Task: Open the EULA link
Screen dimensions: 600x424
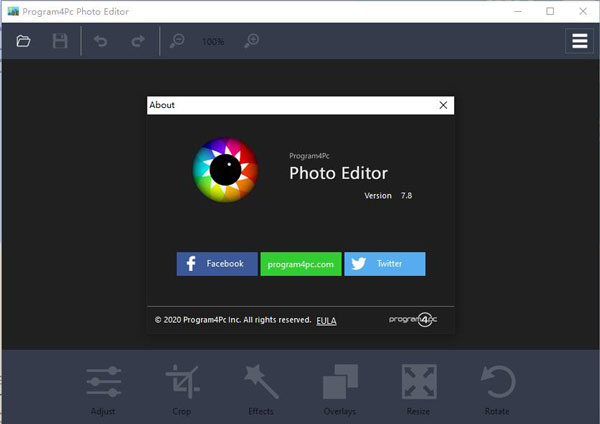Action: (326, 321)
